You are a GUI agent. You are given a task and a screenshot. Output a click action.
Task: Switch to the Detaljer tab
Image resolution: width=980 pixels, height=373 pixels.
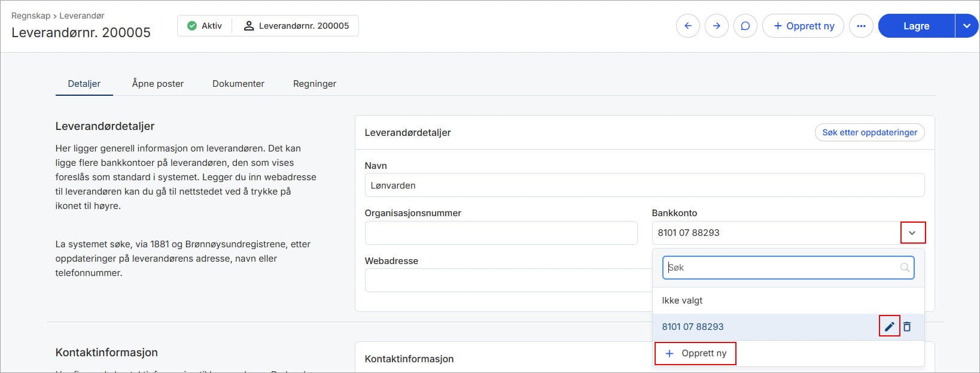[x=84, y=84]
